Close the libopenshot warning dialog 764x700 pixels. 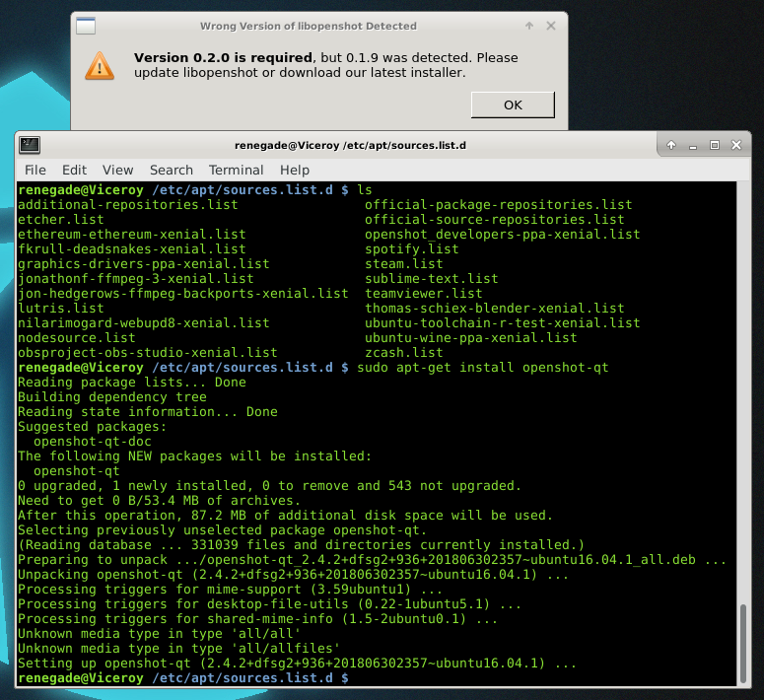point(551,26)
